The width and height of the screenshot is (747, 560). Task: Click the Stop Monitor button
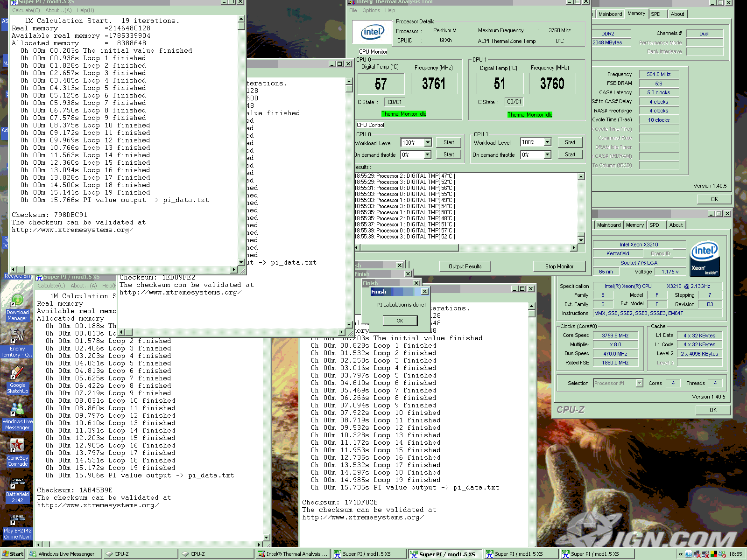[559, 266]
